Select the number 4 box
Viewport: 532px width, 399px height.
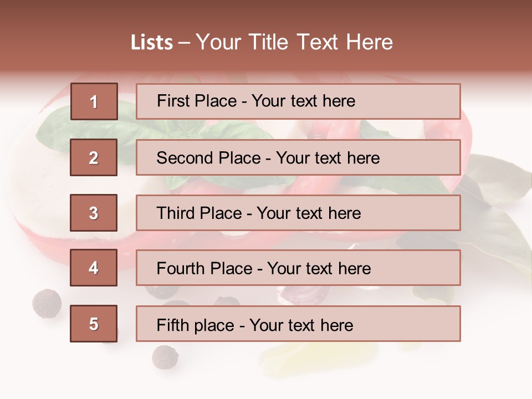tap(94, 268)
